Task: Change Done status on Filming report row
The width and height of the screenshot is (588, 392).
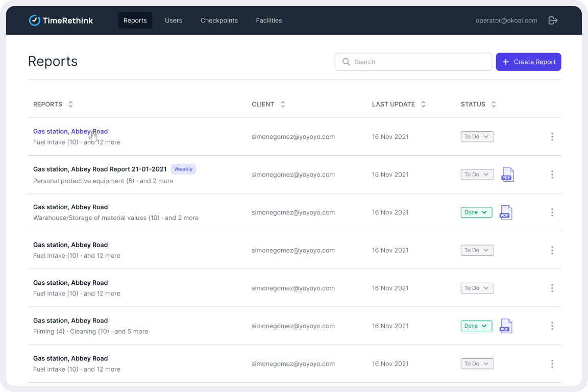Action: (476, 326)
